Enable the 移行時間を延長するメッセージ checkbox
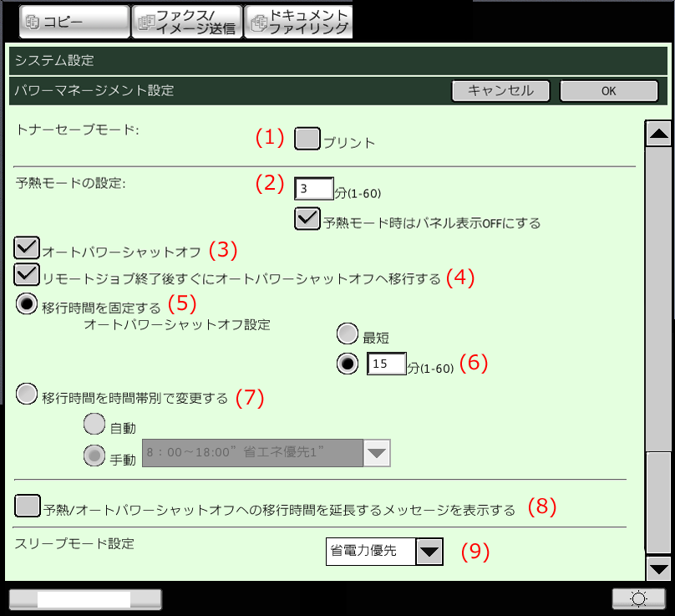 point(28,506)
